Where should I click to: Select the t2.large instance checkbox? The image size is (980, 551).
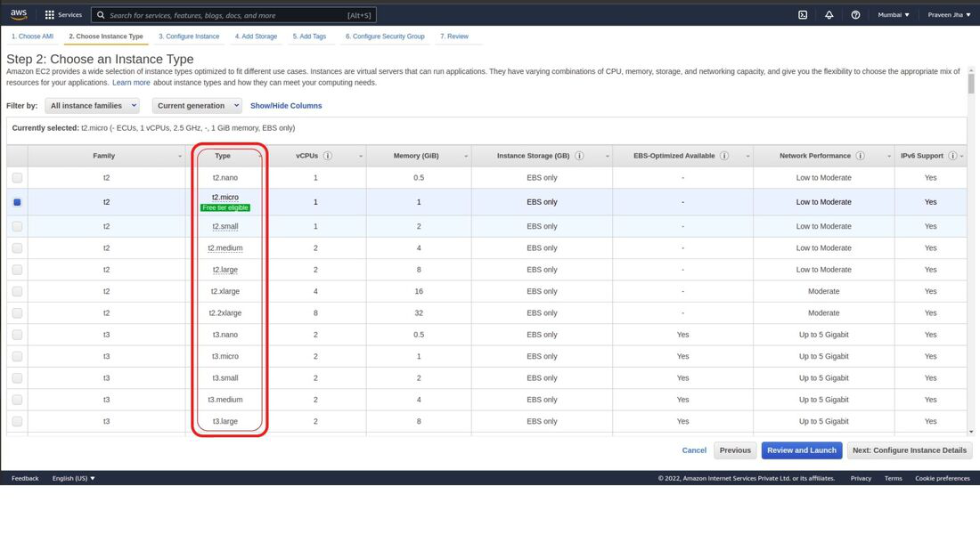click(x=17, y=269)
